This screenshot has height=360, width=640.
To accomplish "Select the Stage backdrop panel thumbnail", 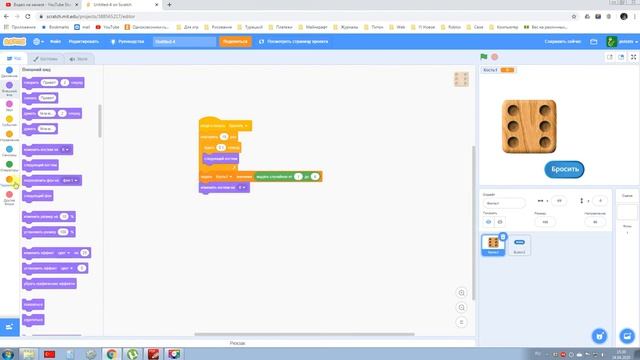I will (x=627, y=212).
